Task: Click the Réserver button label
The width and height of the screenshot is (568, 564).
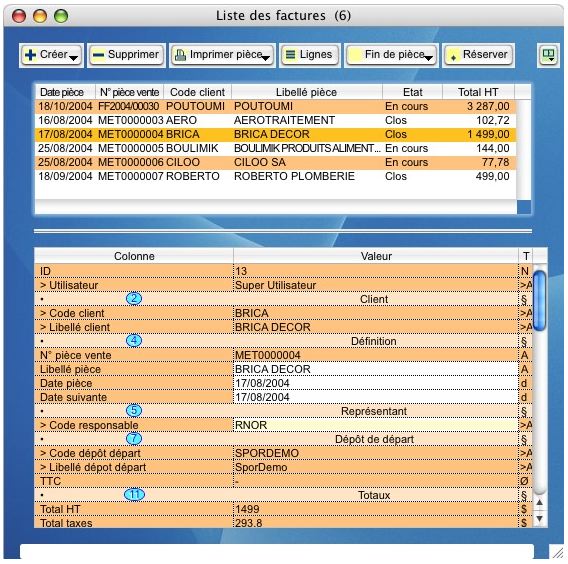Action: click(485, 54)
